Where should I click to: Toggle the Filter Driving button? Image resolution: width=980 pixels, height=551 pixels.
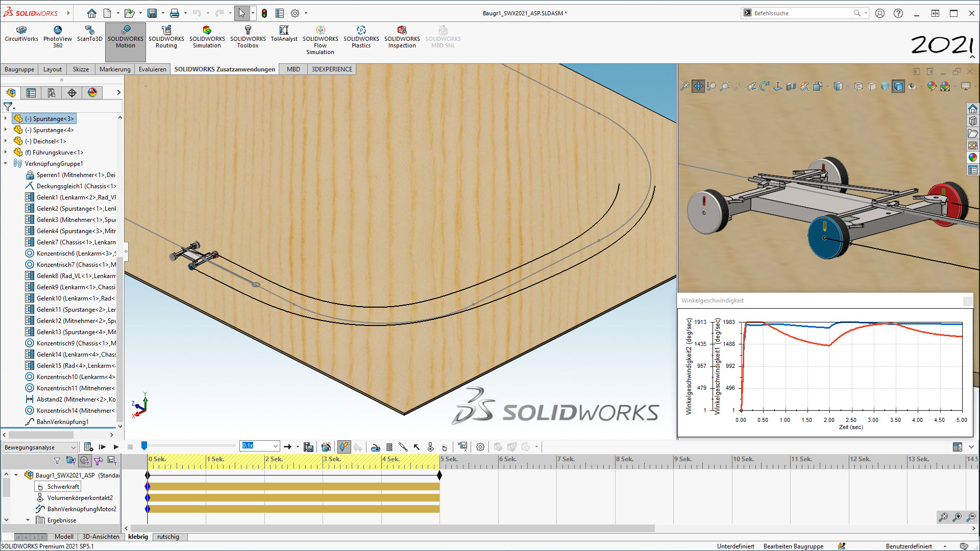point(84,461)
